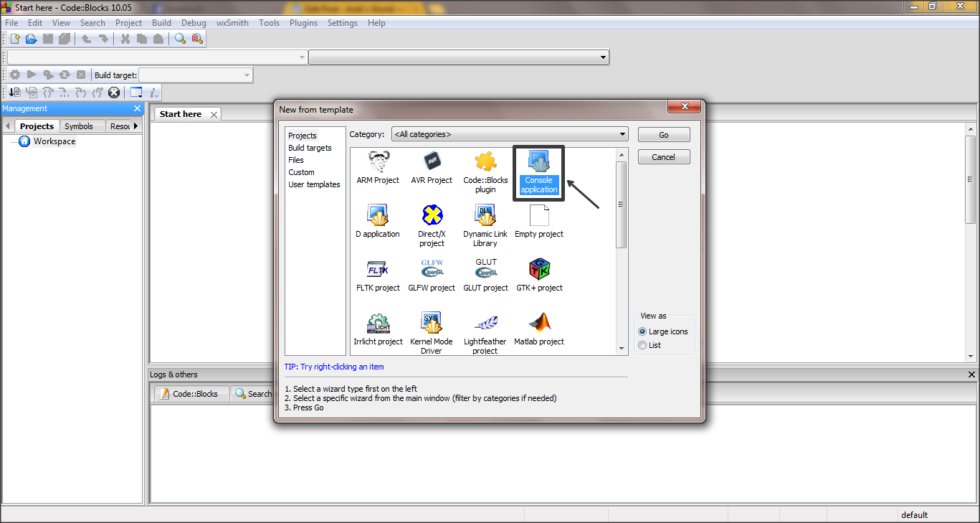The image size is (980, 523).
Task: Click the Find magnifier icon
Action: [180, 39]
